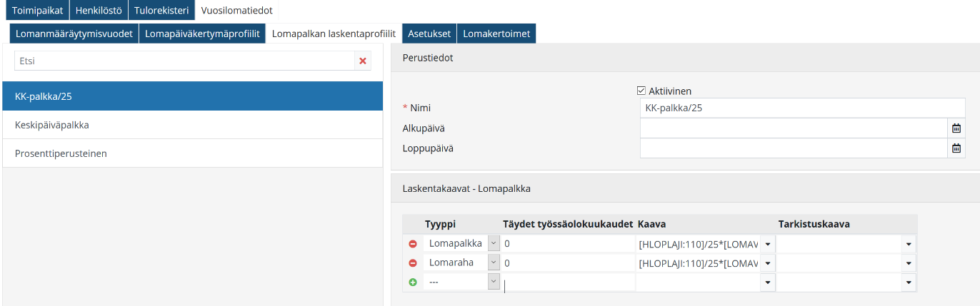
Task: Go to Lomanmääräytymisvuodet sub-tab
Action: (74, 34)
